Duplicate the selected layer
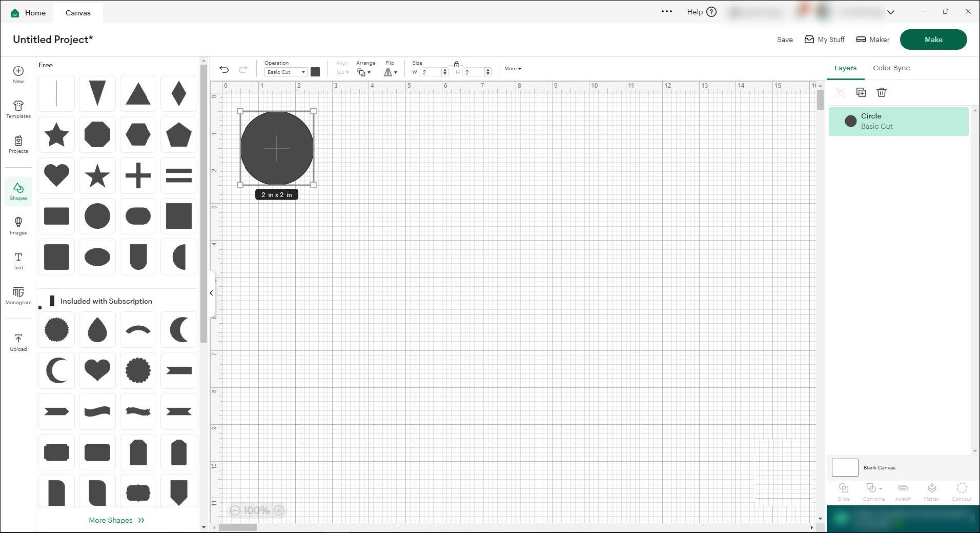Screen dimensions: 980x533 [861, 92]
